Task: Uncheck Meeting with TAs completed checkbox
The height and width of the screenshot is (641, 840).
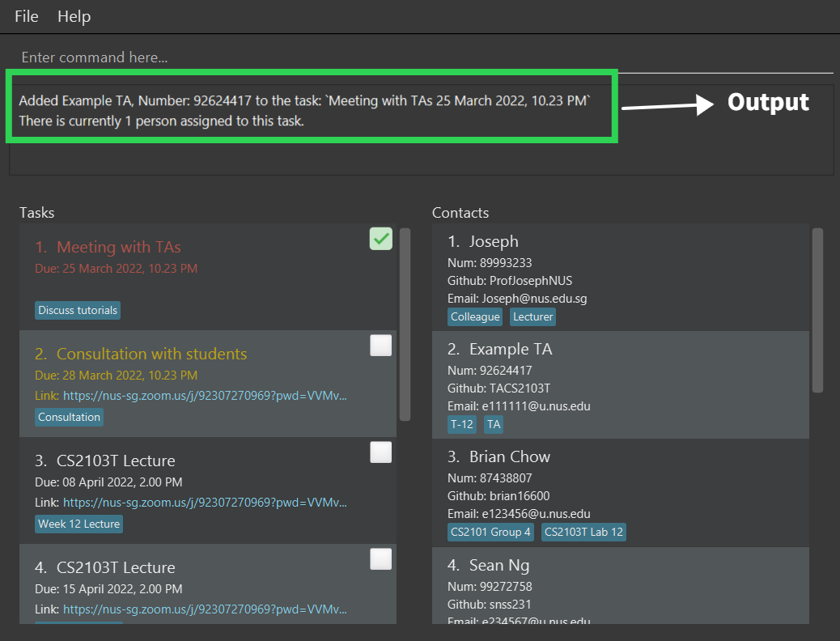Action: click(x=381, y=239)
